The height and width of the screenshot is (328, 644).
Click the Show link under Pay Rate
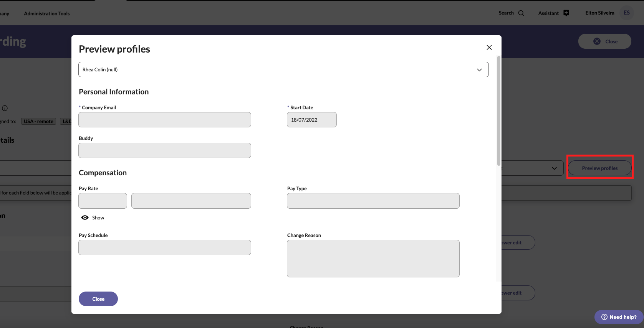[98, 218]
